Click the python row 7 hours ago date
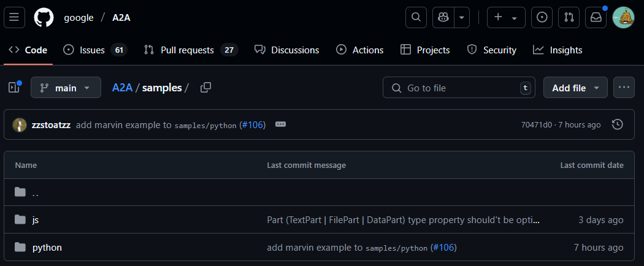Image resolution: width=644 pixels, height=266 pixels. [599, 248]
